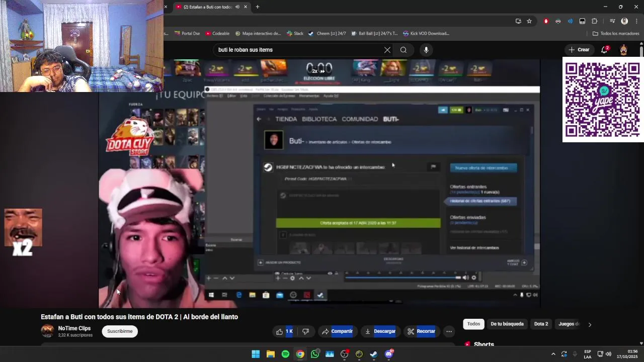The width and height of the screenshot is (644, 362).
Task: Click the Compartir button
Action: tap(337, 331)
